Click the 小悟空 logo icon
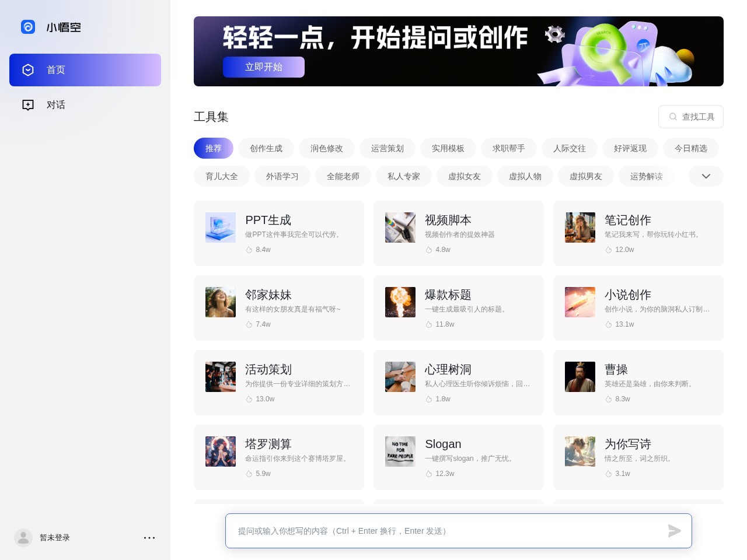The height and width of the screenshot is (560, 747). [x=28, y=27]
